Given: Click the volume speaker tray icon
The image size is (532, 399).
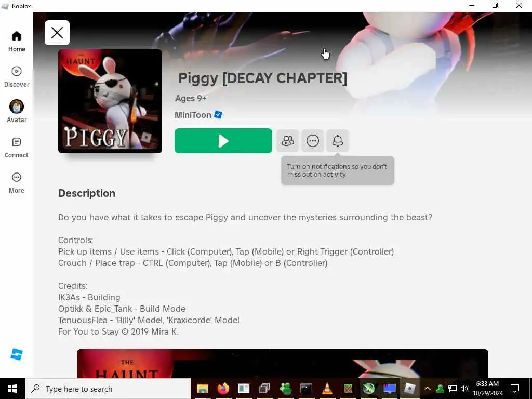Looking at the screenshot, I should pos(464,389).
